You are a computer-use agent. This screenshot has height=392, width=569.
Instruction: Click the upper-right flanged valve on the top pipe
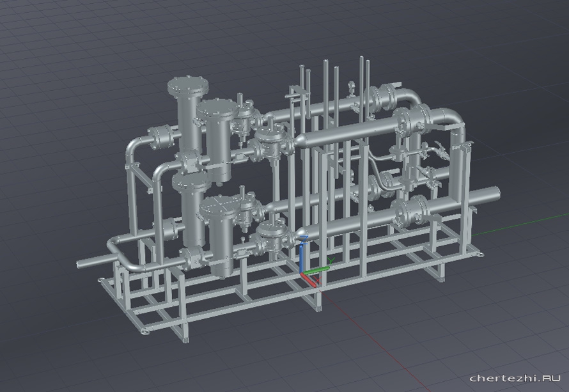(388, 98)
